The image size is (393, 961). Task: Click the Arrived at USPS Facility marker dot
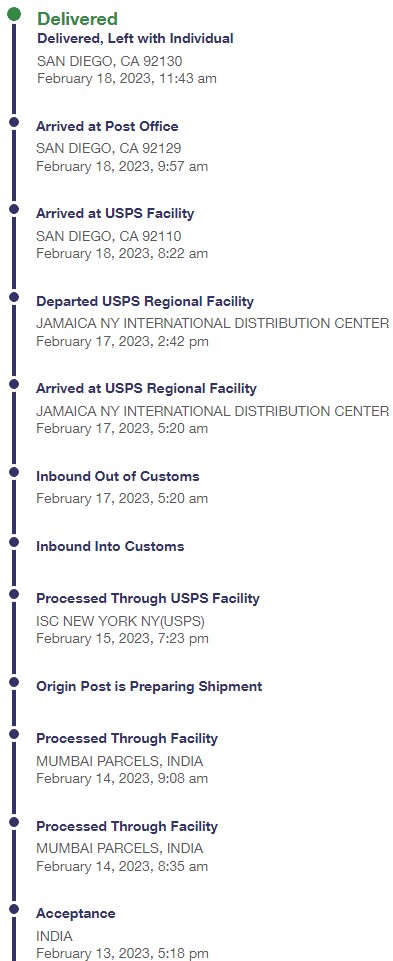click(14, 210)
